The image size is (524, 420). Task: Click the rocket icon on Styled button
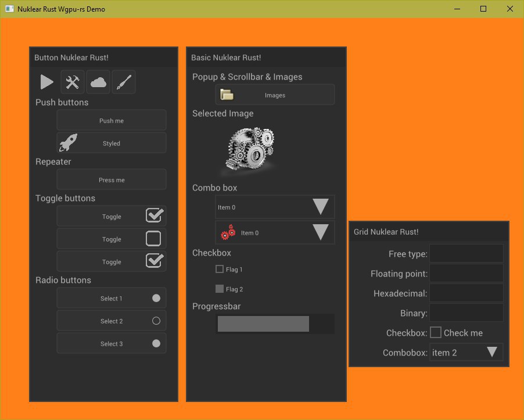pos(68,143)
